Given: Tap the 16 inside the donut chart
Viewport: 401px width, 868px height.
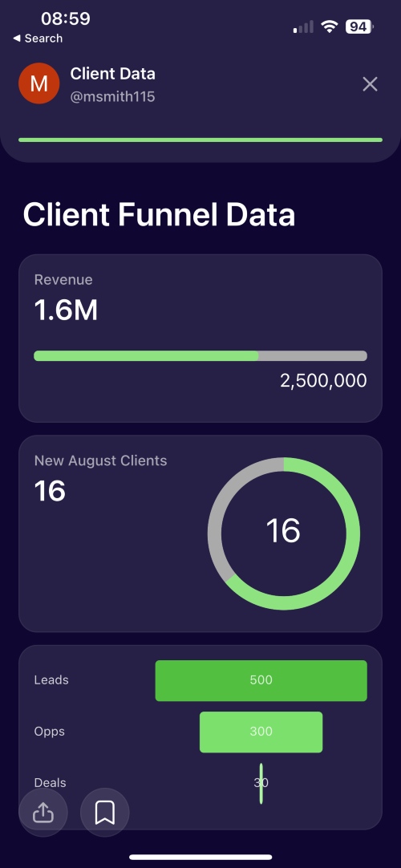Looking at the screenshot, I should (283, 531).
